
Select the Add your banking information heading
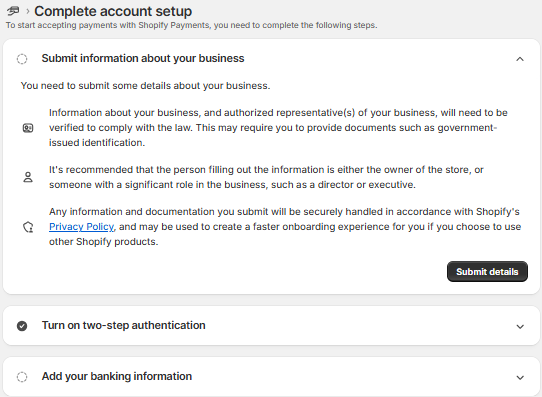tap(117, 376)
